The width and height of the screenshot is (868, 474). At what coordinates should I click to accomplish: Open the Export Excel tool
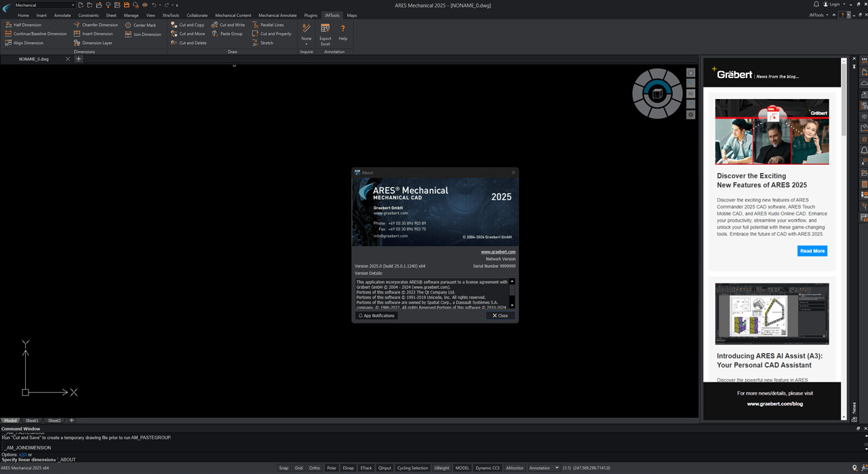[x=325, y=33]
